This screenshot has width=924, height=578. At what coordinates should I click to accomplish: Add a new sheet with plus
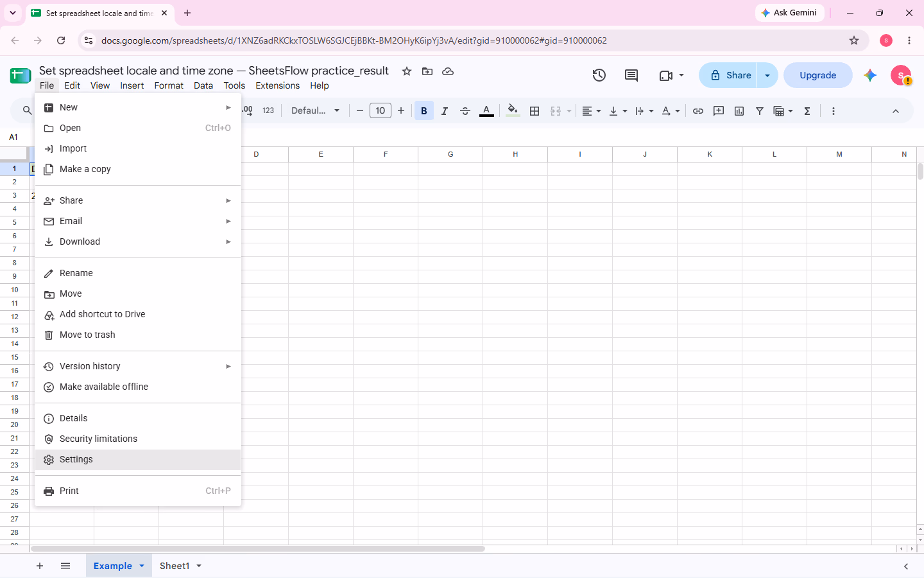[40, 566]
